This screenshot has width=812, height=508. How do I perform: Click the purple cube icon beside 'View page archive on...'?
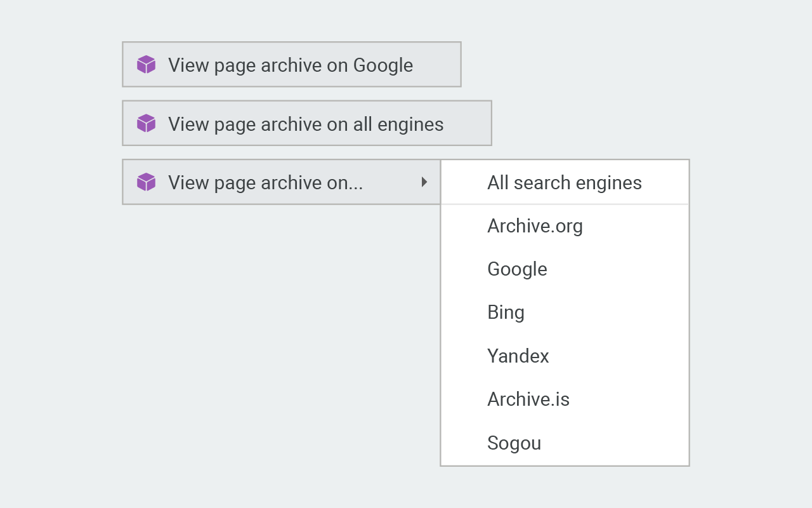(x=146, y=182)
